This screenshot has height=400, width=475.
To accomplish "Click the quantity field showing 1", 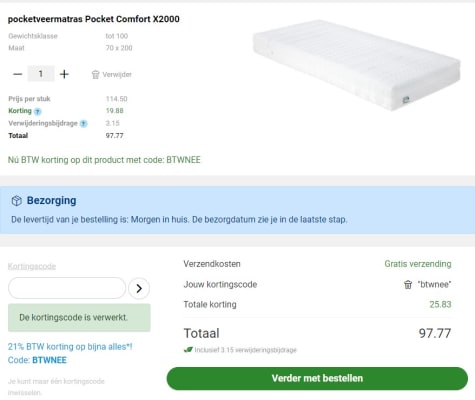I will [x=41, y=74].
